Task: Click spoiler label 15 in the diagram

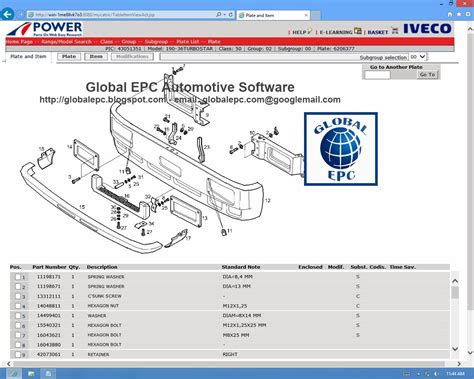Action: 82,207
